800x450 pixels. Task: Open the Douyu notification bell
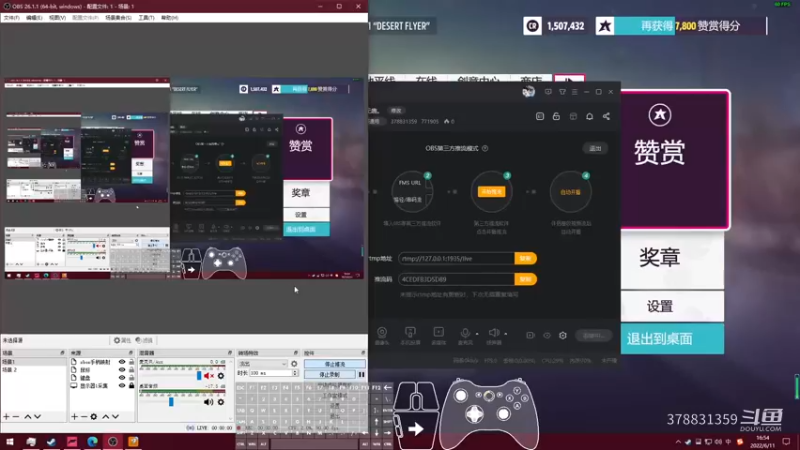pos(589,116)
